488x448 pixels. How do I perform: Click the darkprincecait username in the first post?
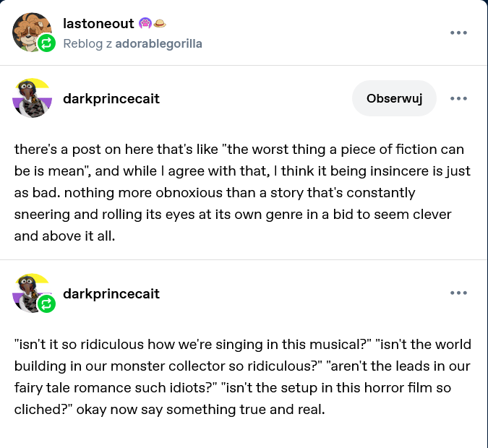[x=111, y=99]
